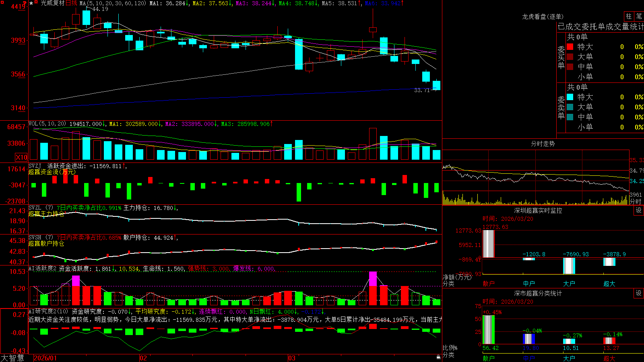The image size is (644, 362).
Task: Click the SVZL (7) indicator label
Action: [41, 208]
